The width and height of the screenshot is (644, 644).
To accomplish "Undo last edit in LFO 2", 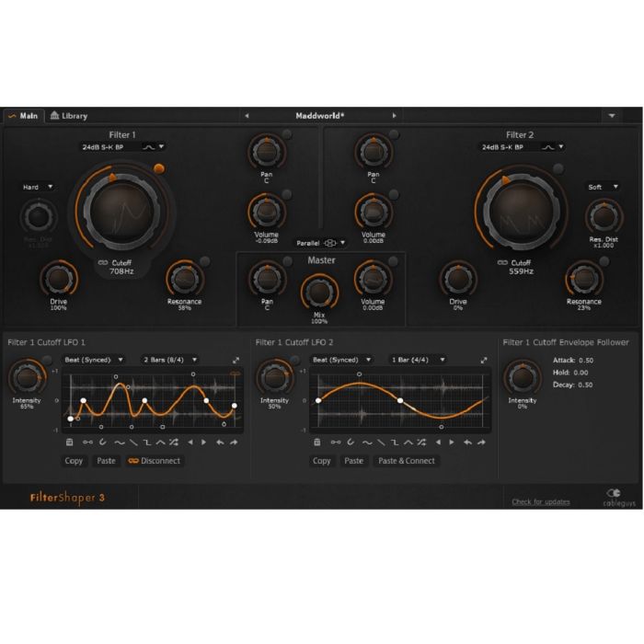I will pos(467,443).
